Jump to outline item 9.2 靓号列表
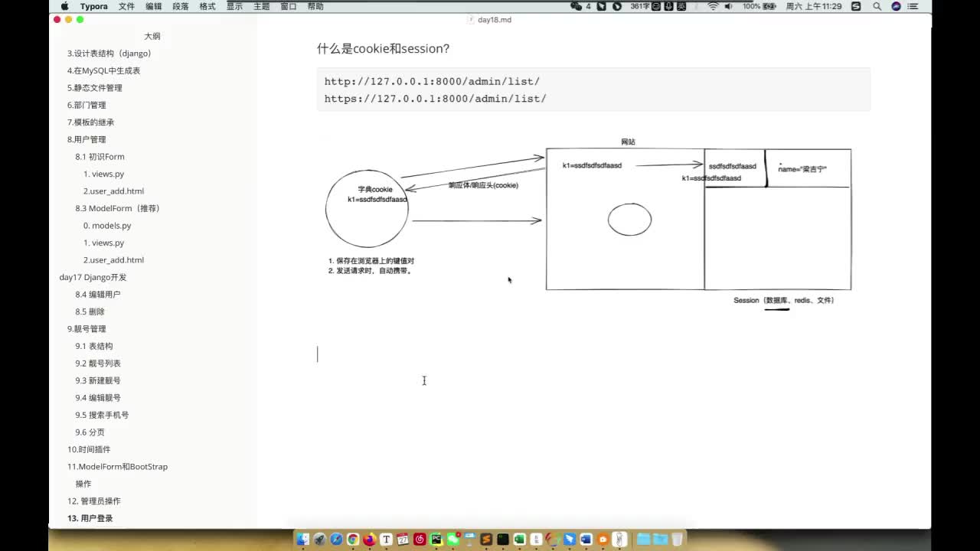This screenshot has height=551, width=980. [97, 364]
